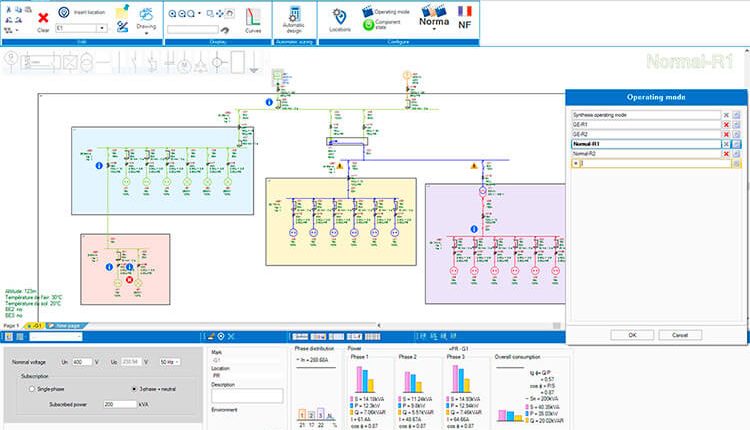The image size is (750, 430).
Task: Click the yellow sticky note icon
Action: point(122,11)
